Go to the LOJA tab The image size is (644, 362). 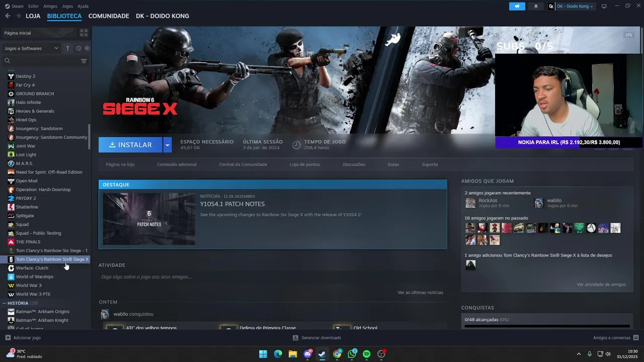(33, 16)
